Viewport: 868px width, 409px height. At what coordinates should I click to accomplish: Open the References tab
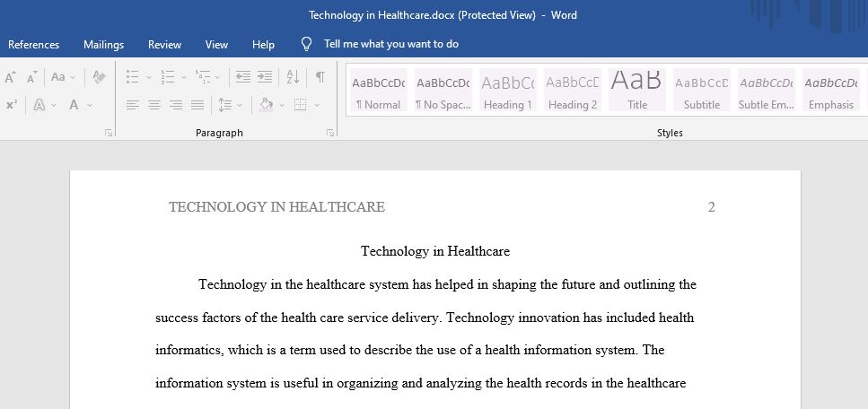(x=34, y=45)
